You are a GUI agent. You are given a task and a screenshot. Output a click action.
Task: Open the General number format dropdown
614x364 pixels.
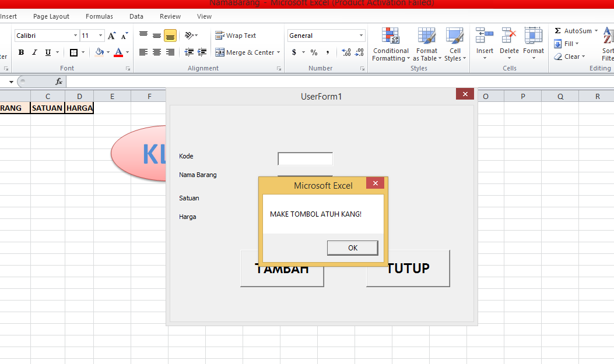point(362,35)
